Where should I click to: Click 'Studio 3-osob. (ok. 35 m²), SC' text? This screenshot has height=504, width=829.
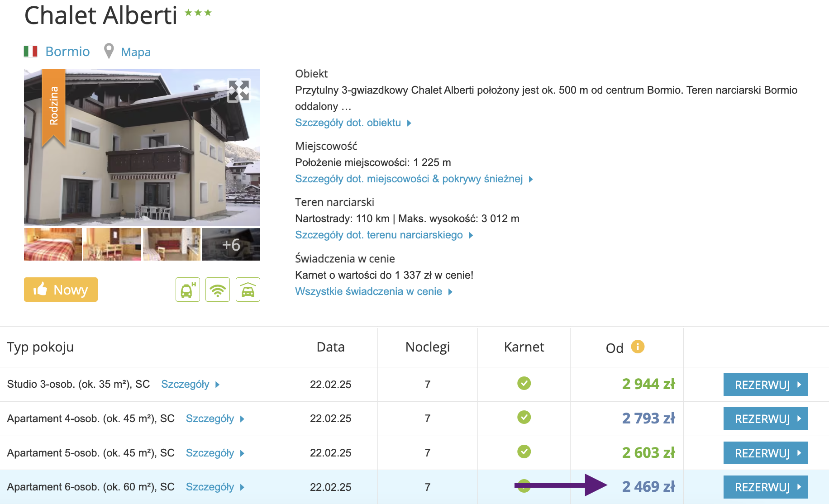click(x=78, y=384)
